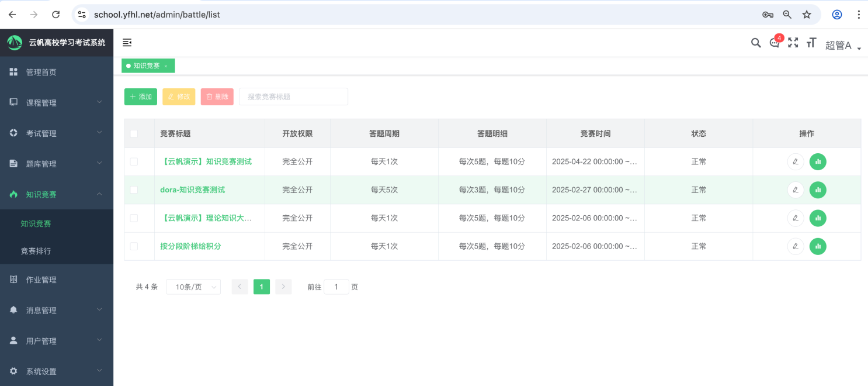868x386 pixels.
Task: Reload the page in browser
Action: tap(55, 15)
